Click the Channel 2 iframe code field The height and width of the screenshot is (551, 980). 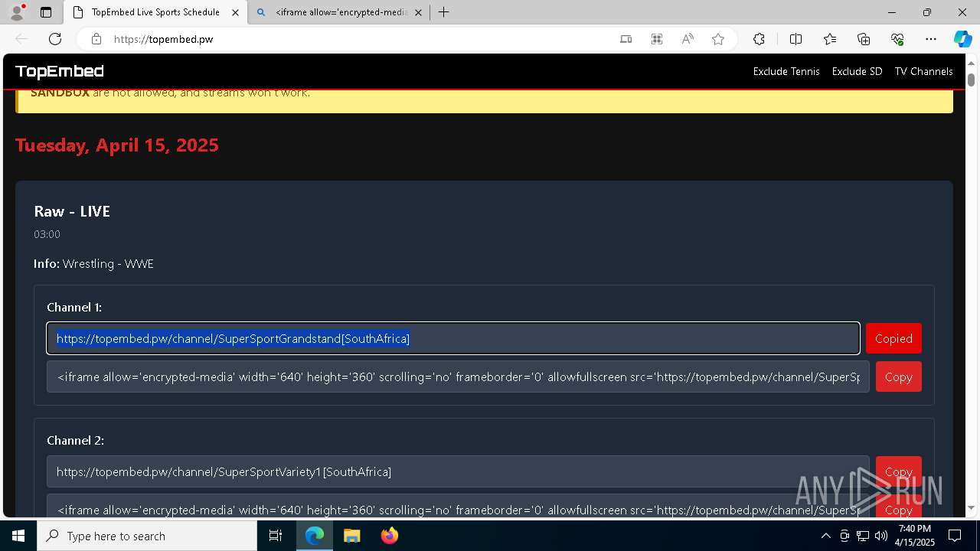click(x=458, y=507)
